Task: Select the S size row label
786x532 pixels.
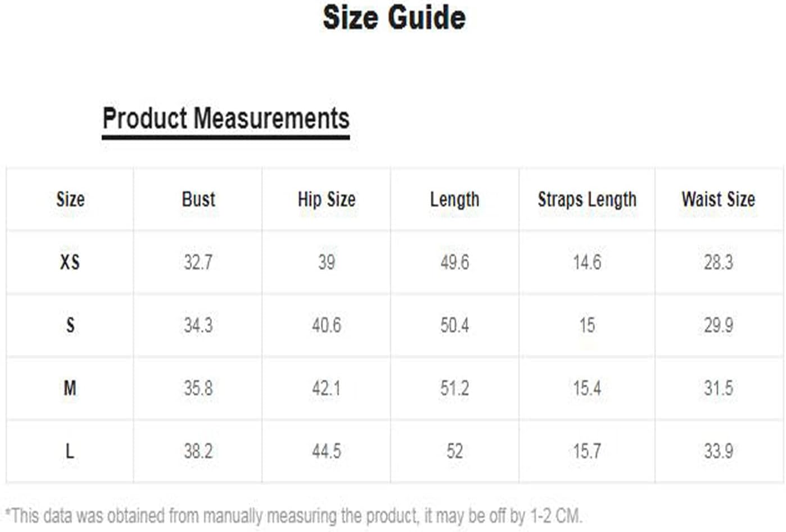Action: tap(70, 325)
